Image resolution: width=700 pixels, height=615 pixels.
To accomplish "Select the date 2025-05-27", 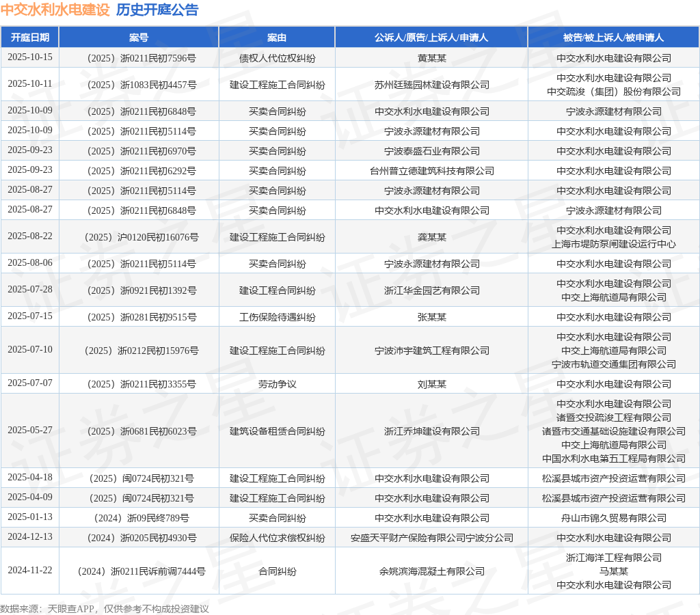I will pyautogui.click(x=30, y=430).
